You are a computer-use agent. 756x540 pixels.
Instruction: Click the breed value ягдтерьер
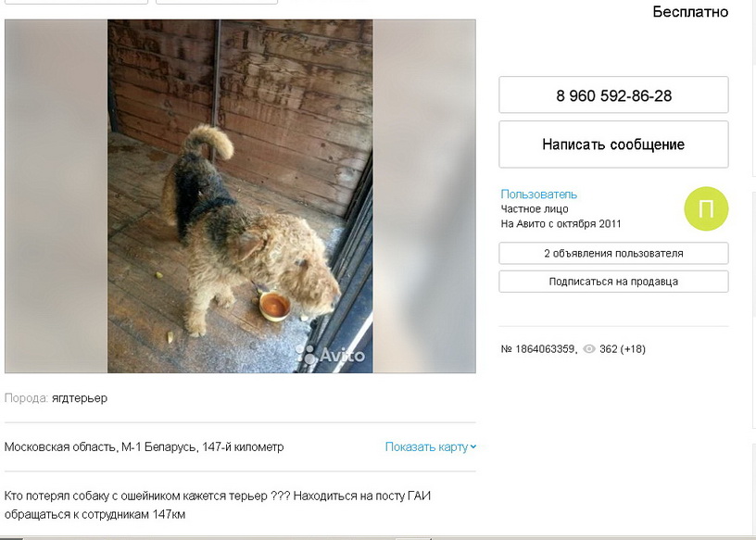(80, 398)
